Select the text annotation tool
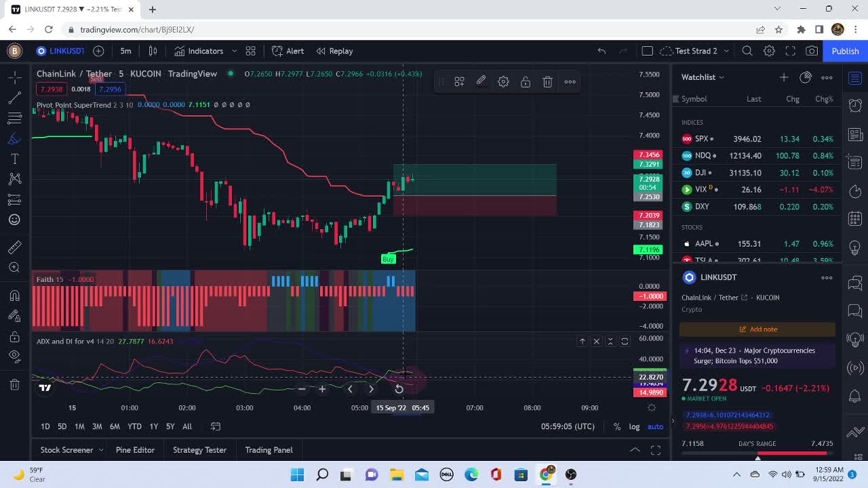The width and height of the screenshot is (868, 488). 14,159
